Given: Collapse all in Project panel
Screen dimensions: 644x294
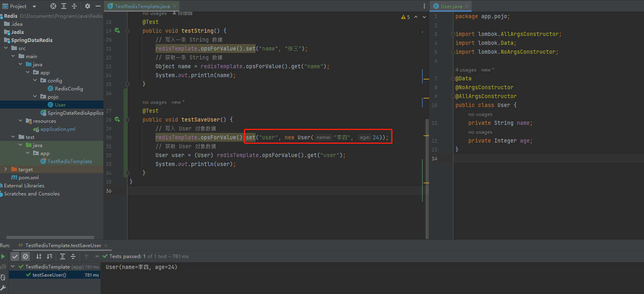Looking at the screenshot, I should tap(74, 6).
